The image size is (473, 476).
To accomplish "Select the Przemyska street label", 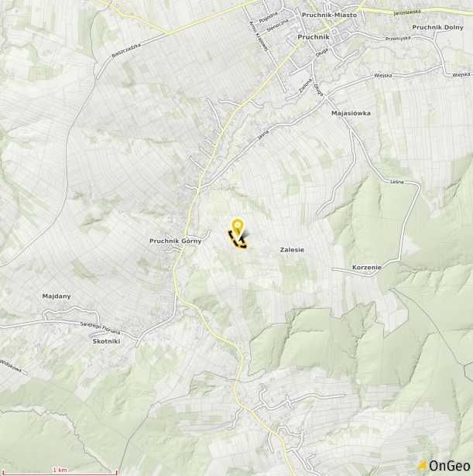I will pyautogui.click(x=398, y=39).
